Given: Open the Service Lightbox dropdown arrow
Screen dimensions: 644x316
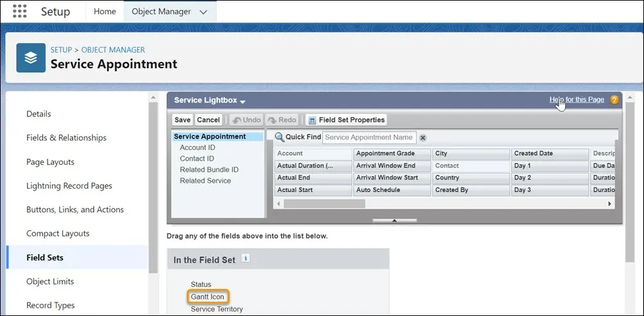Looking at the screenshot, I should (243, 102).
